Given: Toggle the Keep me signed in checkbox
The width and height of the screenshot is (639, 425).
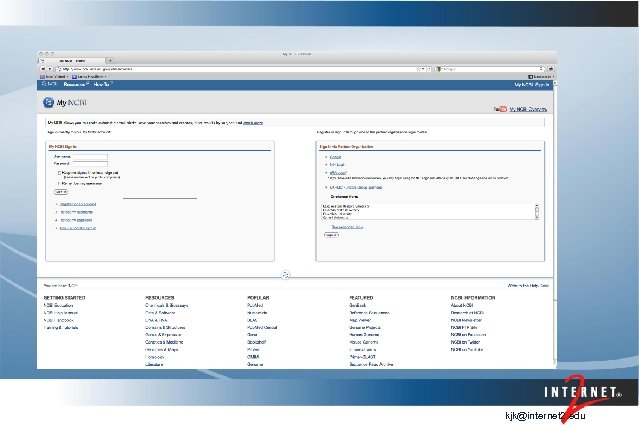Looking at the screenshot, I should pos(59,173).
